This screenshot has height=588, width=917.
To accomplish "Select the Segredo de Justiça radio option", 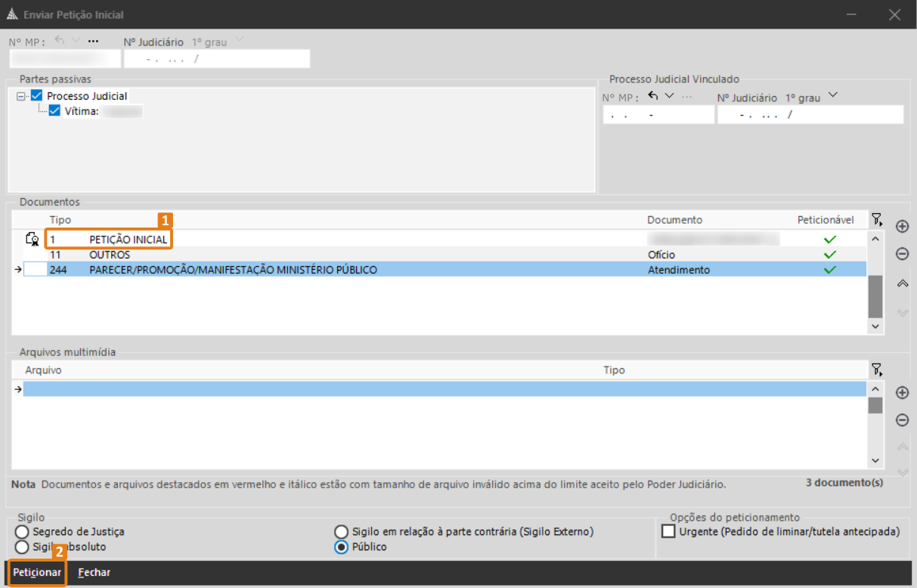I will pyautogui.click(x=22, y=532).
